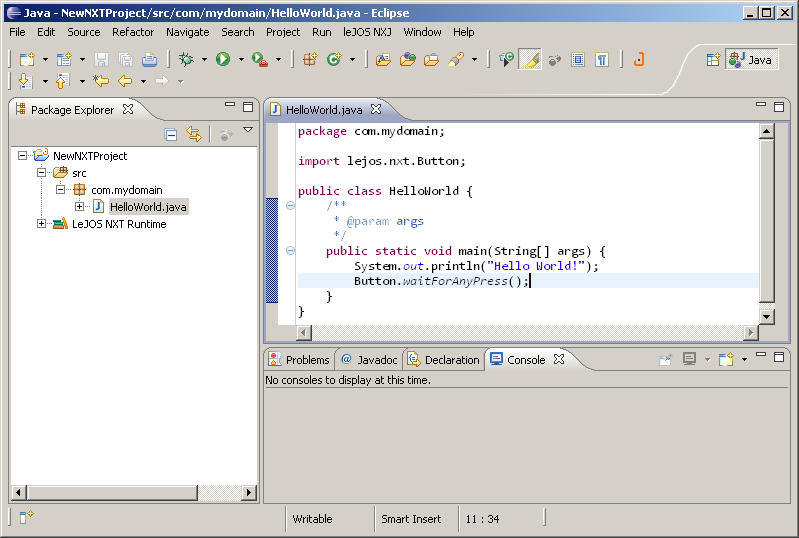Open the Window menu

coord(422,32)
